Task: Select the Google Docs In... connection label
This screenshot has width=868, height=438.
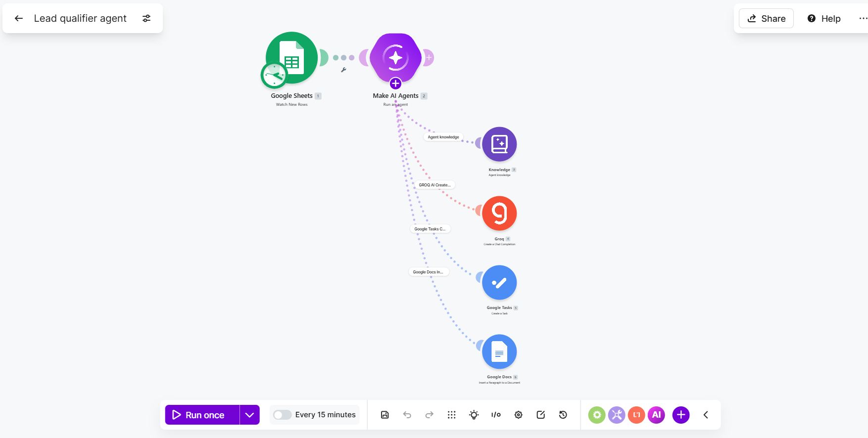Action: (x=429, y=272)
